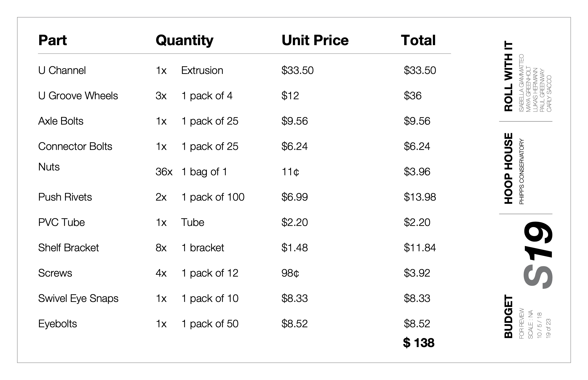This screenshot has width=588, height=380.
Task: Select the U Groove Wheels row label
Action: pos(78,96)
